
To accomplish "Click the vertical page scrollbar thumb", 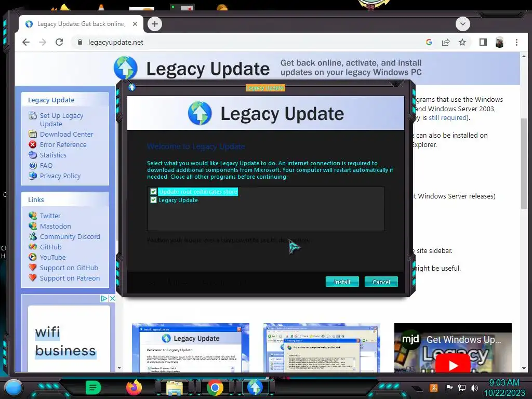I will (524, 164).
